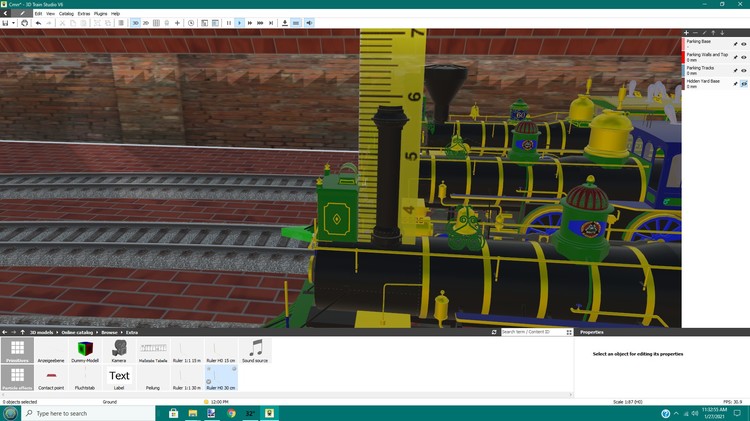Hide the Parking Base layer
The height and width of the screenshot is (421, 750).
[x=744, y=43]
